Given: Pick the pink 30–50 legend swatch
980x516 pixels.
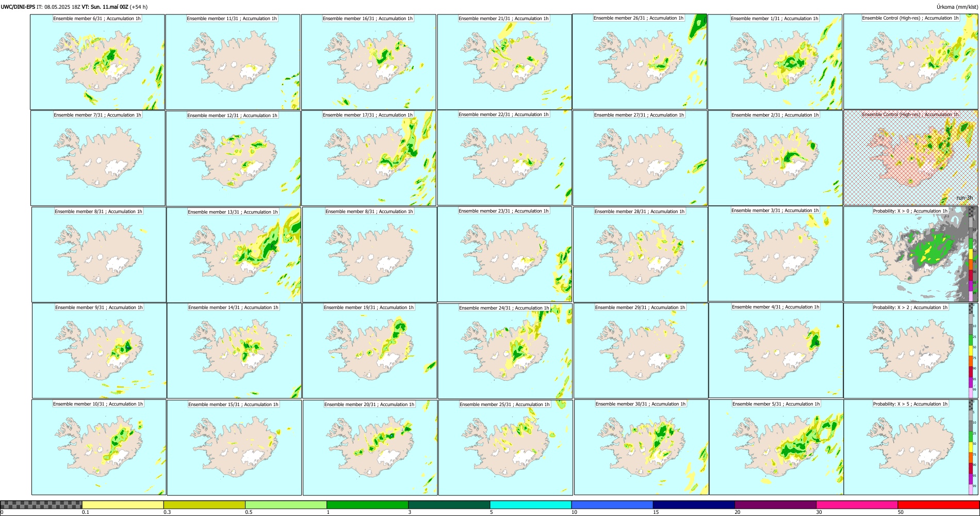Looking at the screenshot, I should coord(857,505).
